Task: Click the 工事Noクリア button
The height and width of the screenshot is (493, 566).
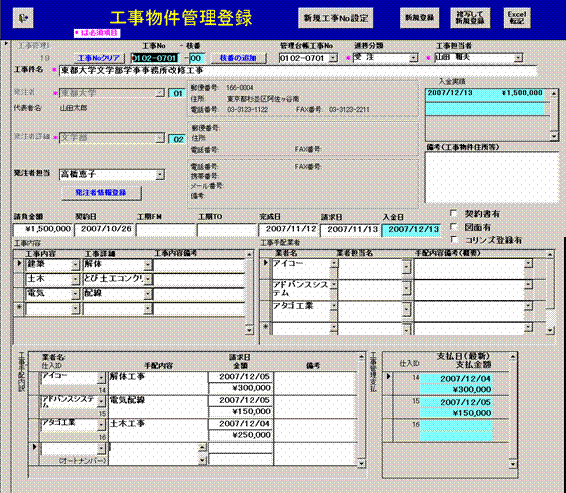Action: point(99,58)
